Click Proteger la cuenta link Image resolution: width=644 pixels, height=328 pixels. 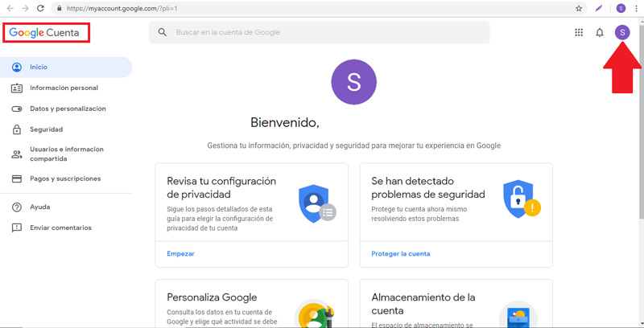point(400,254)
